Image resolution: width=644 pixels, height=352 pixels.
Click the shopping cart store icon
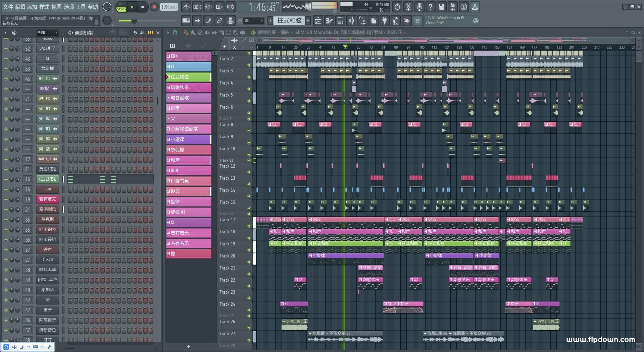tap(417, 21)
